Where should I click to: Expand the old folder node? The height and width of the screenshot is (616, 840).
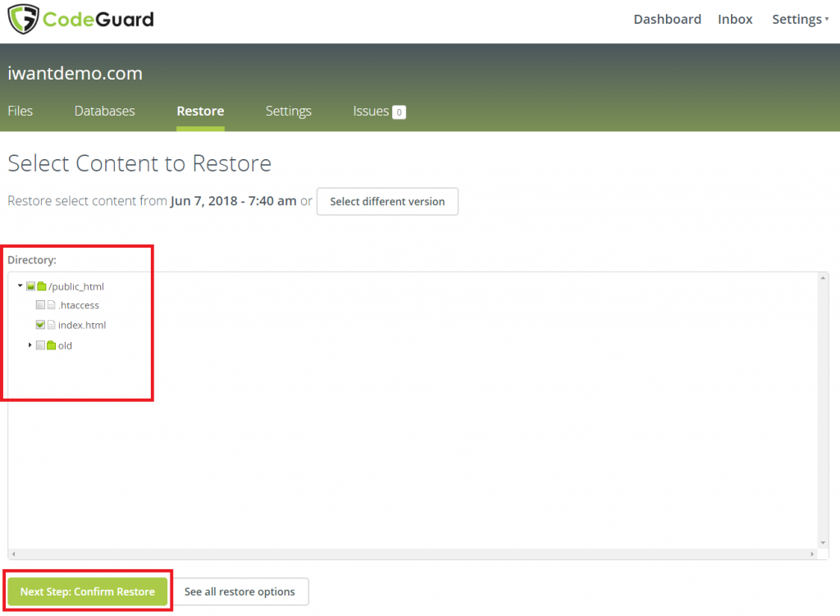click(30, 345)
